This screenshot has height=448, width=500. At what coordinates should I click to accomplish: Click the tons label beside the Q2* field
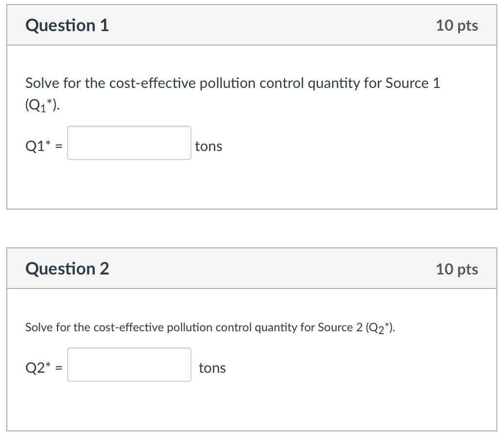(212, 368)
